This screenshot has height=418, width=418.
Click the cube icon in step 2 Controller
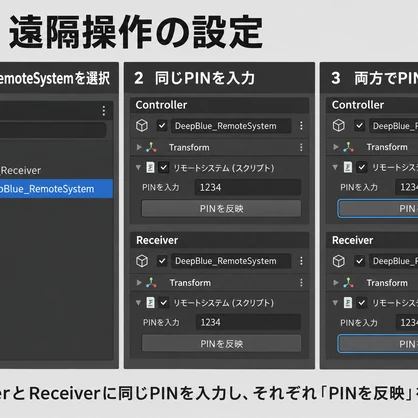pos(142,126)
